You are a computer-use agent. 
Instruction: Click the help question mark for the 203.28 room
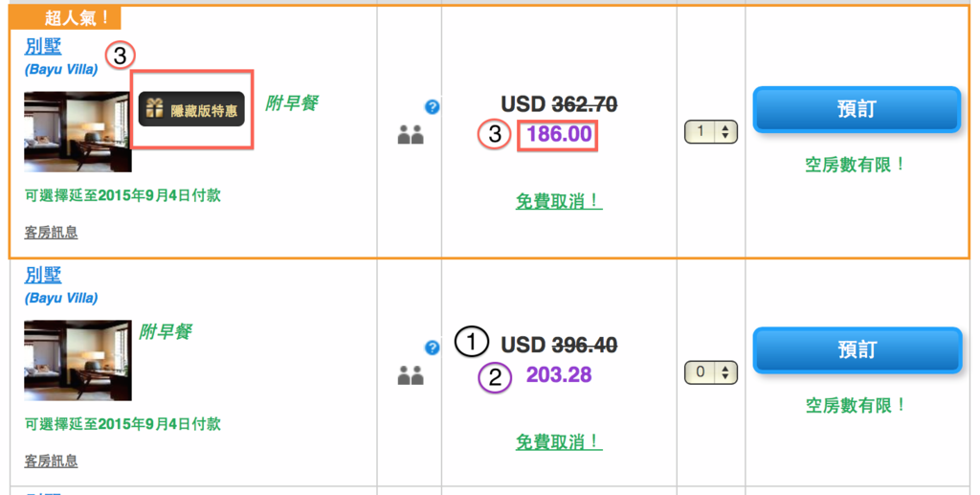[x=432, y=348]
